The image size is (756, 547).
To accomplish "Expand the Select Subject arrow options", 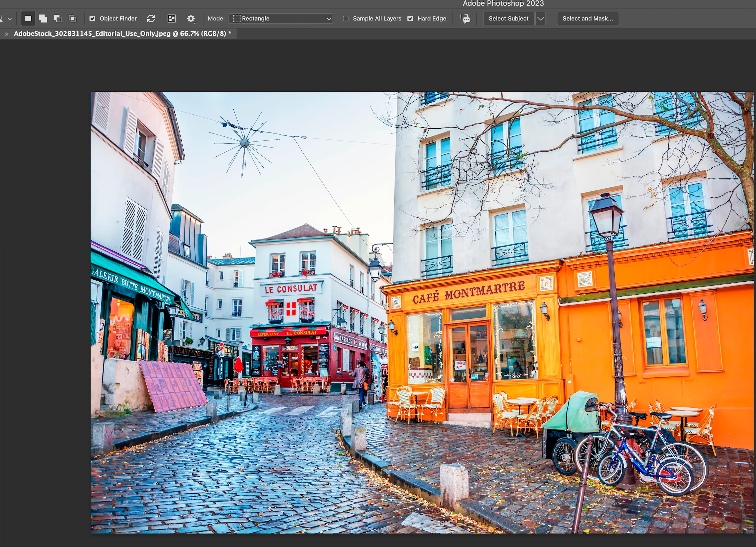I will 540,19.
